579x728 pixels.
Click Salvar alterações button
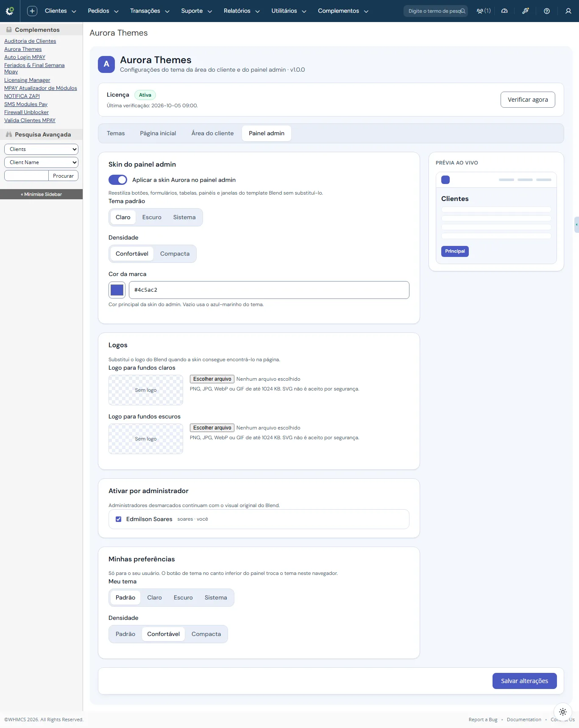(x=524, y=681)
